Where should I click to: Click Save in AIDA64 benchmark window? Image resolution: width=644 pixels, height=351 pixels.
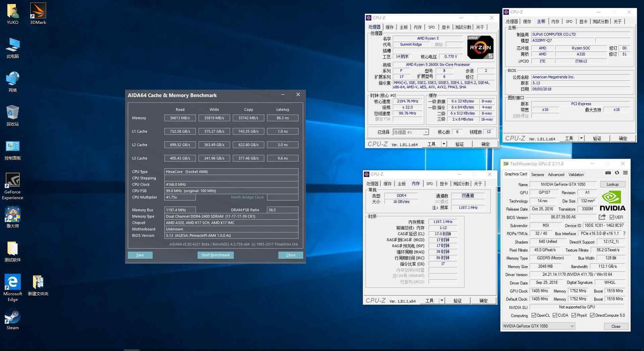point(140,255)
